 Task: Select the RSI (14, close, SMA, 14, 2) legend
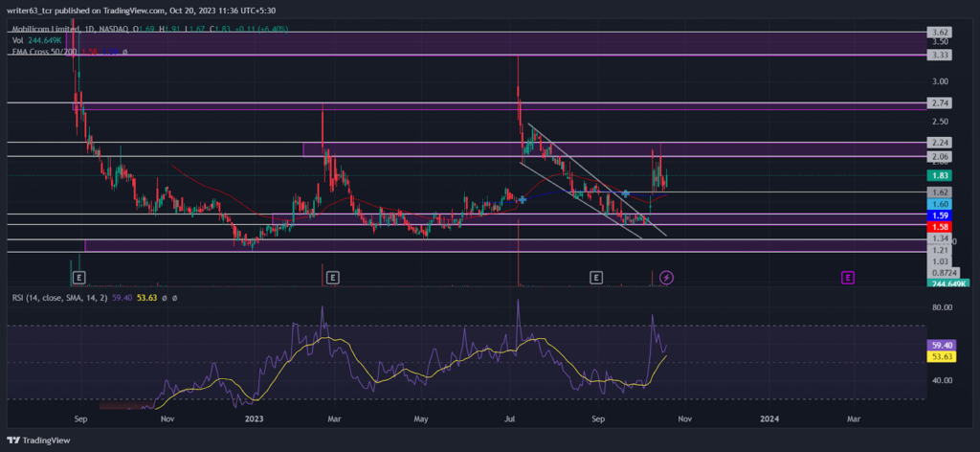point(95,298)
